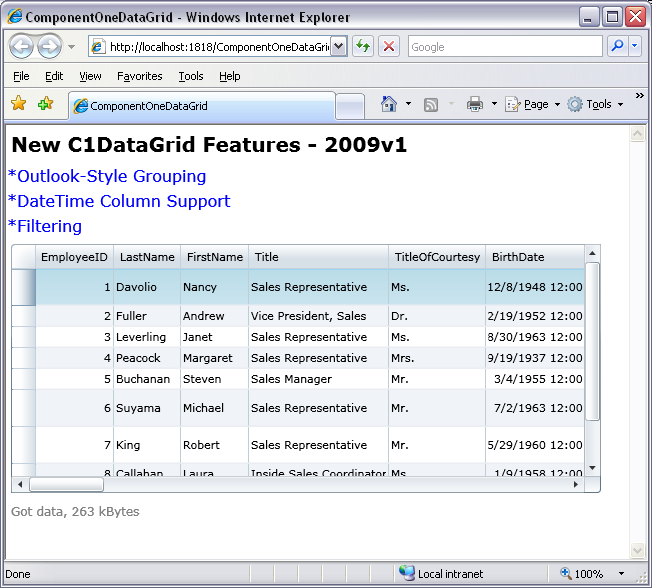Image resolution: width=652 pixels, height=588 pixels.
Task: Click the Sales Manager title cell
Action: 319,379
